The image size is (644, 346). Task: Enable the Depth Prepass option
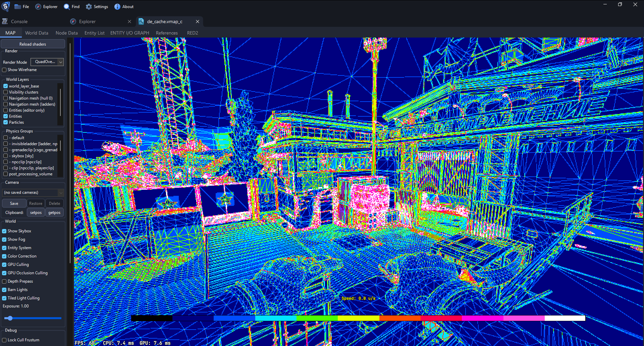click(x=4, y=281)
